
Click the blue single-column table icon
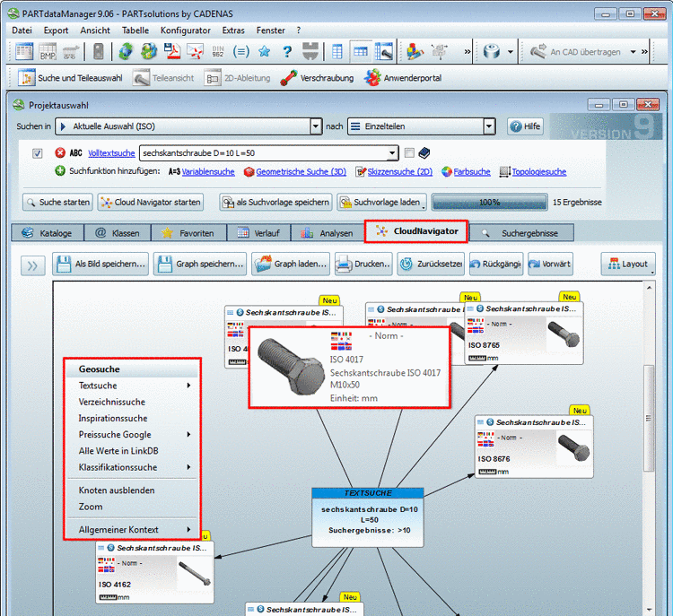point(336,51)
